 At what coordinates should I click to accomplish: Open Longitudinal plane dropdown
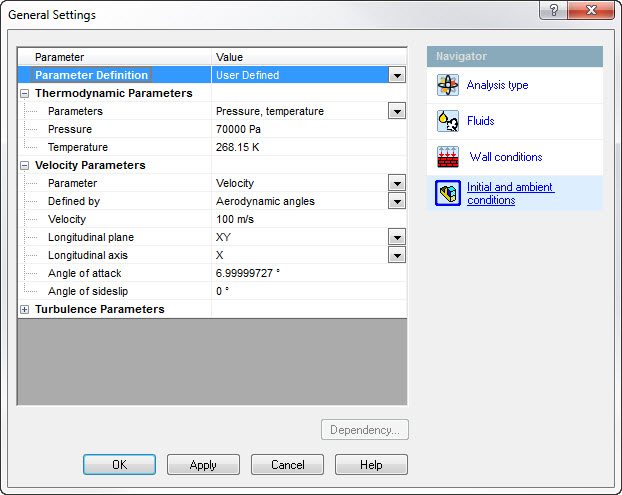click(397, 237)
